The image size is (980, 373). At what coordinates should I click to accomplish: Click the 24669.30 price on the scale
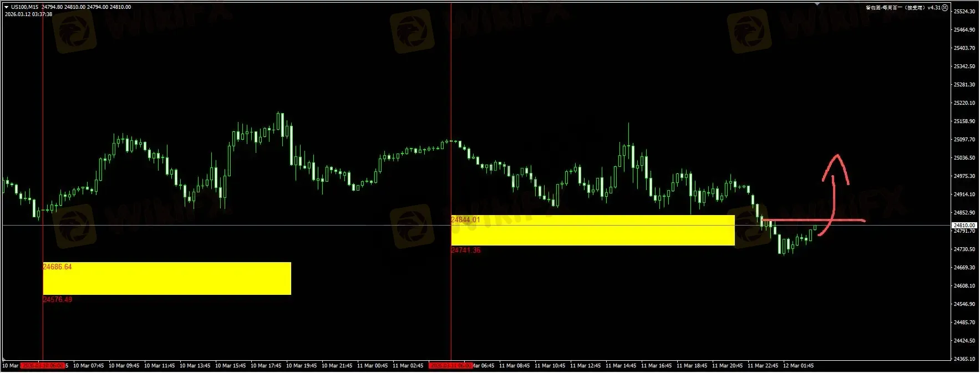point(964,268)
